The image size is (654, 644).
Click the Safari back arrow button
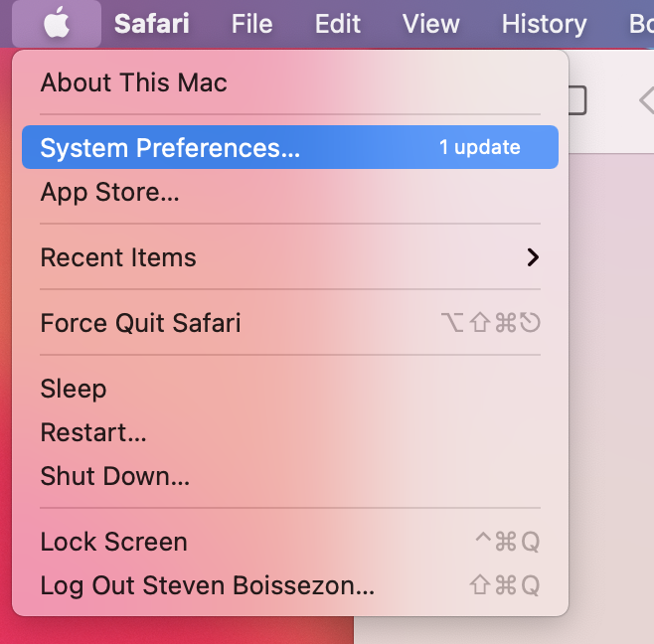coord(646,100)
